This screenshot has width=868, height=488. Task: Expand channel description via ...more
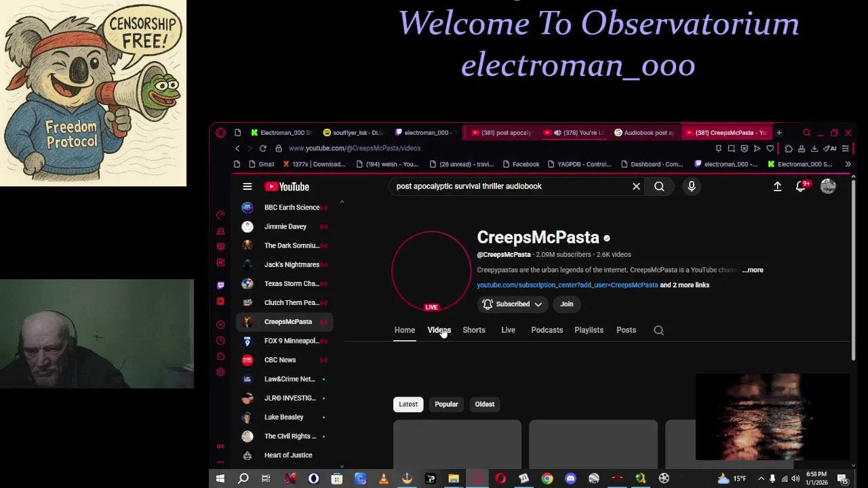tap(753, 270)
